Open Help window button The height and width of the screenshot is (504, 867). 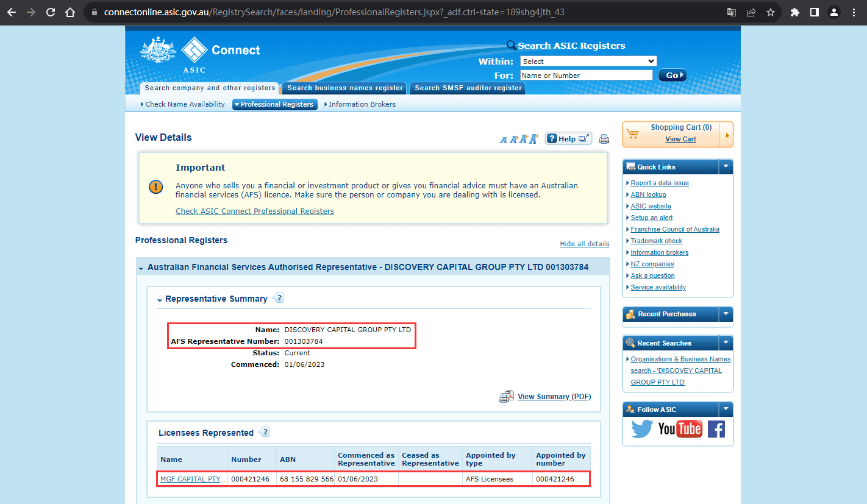[568, 138]
